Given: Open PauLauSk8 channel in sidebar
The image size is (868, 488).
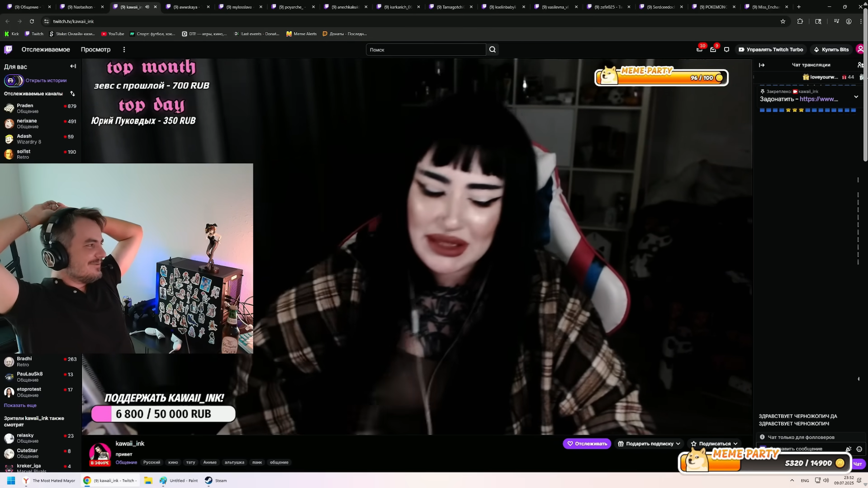Looking at the screenshot, I should [x=41, y=377].
